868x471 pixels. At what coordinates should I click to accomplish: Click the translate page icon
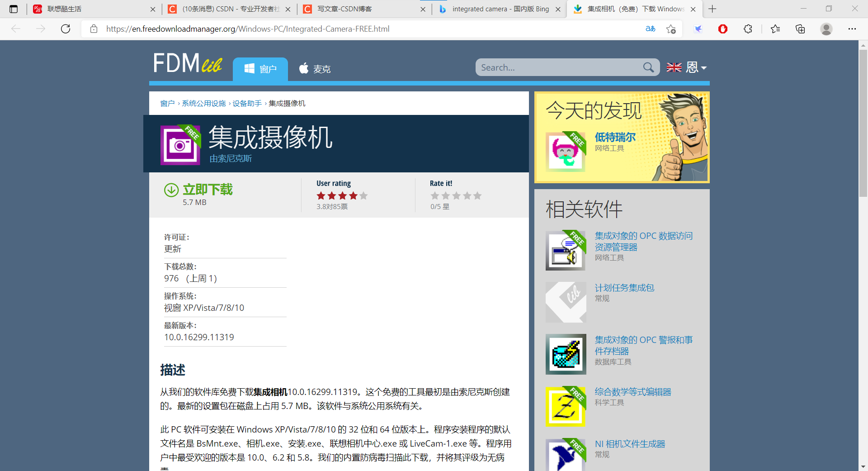(x=650, y=29)
